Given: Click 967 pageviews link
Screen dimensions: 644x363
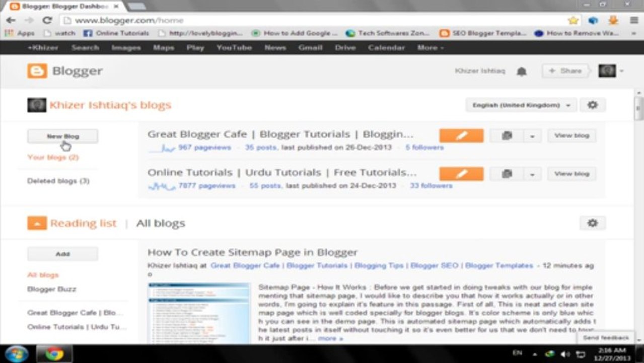Looking at the screenshot, I should point(204,148).
